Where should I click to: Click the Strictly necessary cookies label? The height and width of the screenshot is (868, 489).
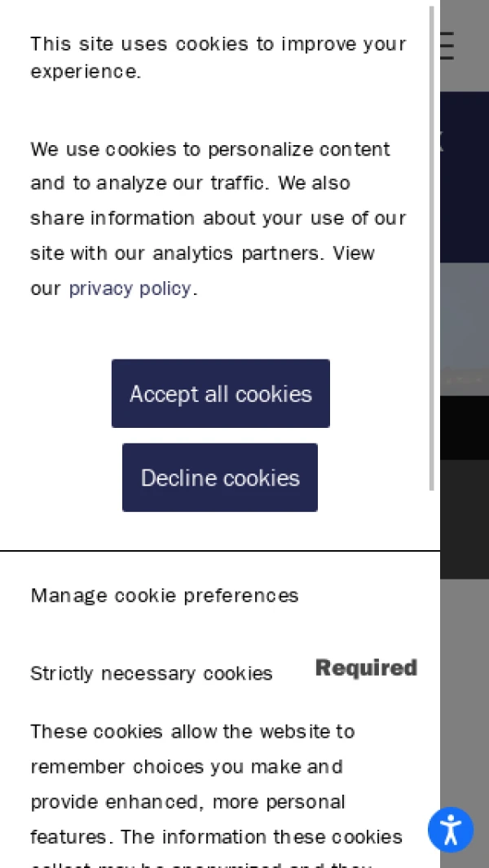[152, 674]
